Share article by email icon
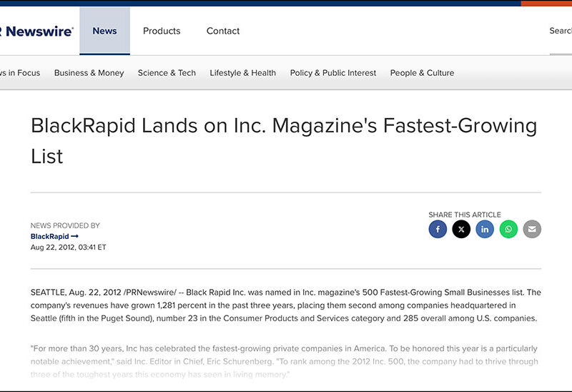This screenshot has width=572, height=392. click(x=532, y=229)
